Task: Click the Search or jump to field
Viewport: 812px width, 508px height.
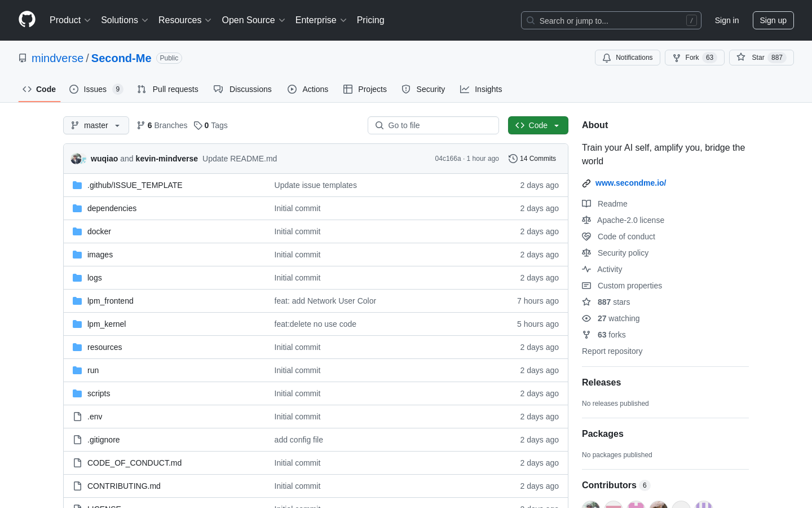Action: (611, 20)
